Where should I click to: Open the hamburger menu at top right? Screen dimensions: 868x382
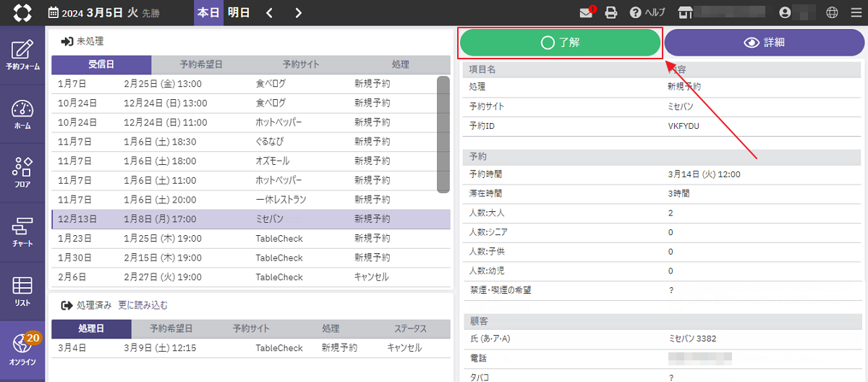tap(856, 13)
